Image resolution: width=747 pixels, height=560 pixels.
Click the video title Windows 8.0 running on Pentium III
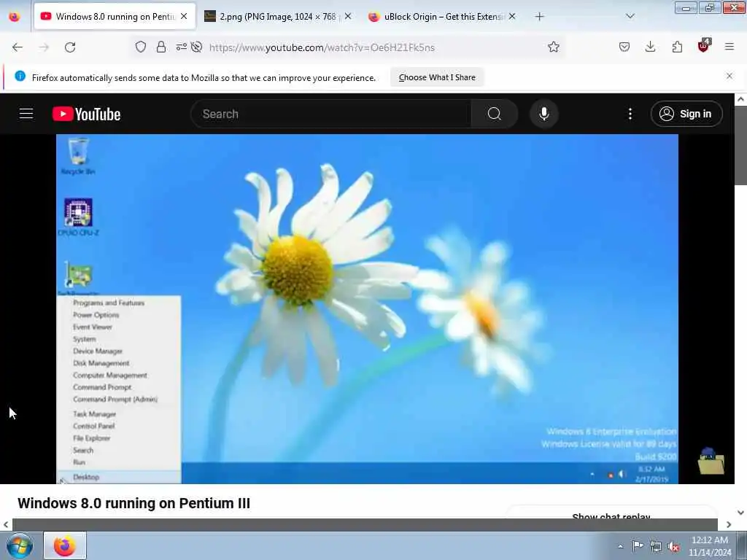click(134, 503)
